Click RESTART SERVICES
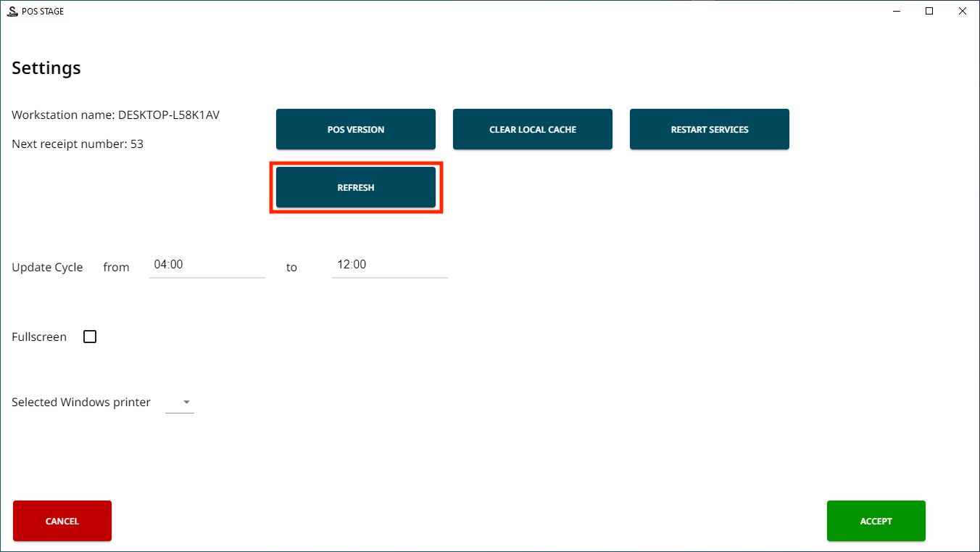 tap(709, 129)
